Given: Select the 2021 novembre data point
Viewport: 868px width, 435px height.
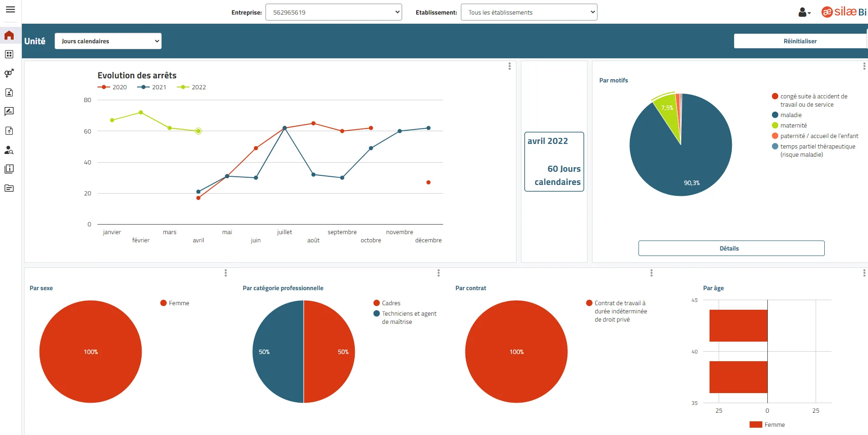Looking at the screenshot, I should (x=400, y=131).
